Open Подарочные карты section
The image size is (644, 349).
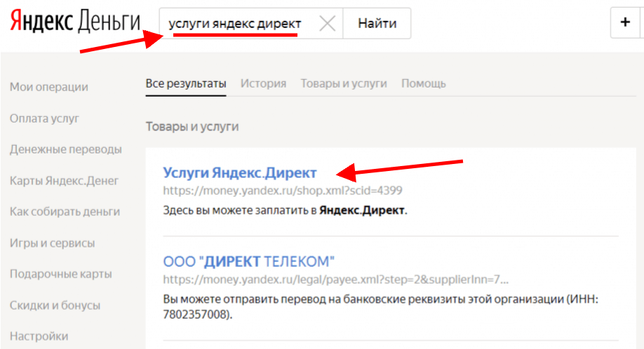point(61,273)
